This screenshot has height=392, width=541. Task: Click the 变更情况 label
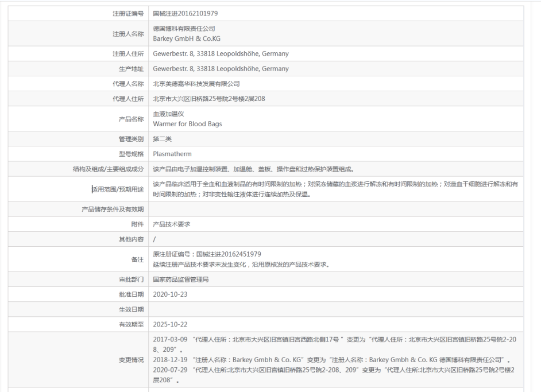click(x=131, y=360)
